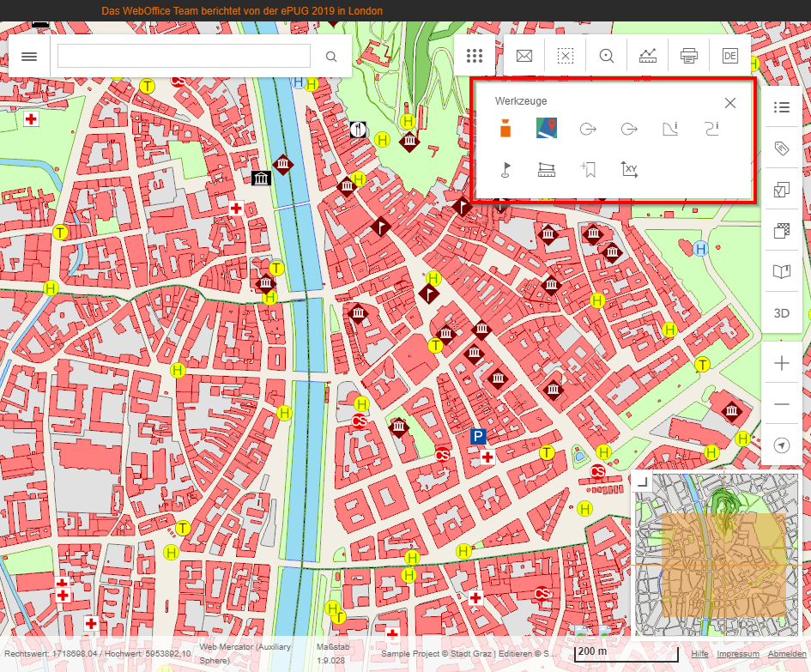Open the hamburger main menu
This screenshot has height=672, width=811.
pos(29,57)
